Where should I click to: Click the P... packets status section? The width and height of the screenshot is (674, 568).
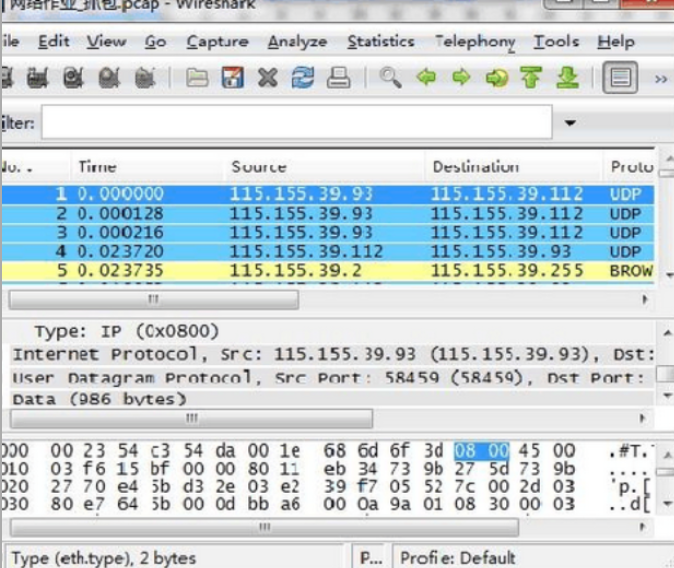(x=371, y=558)
